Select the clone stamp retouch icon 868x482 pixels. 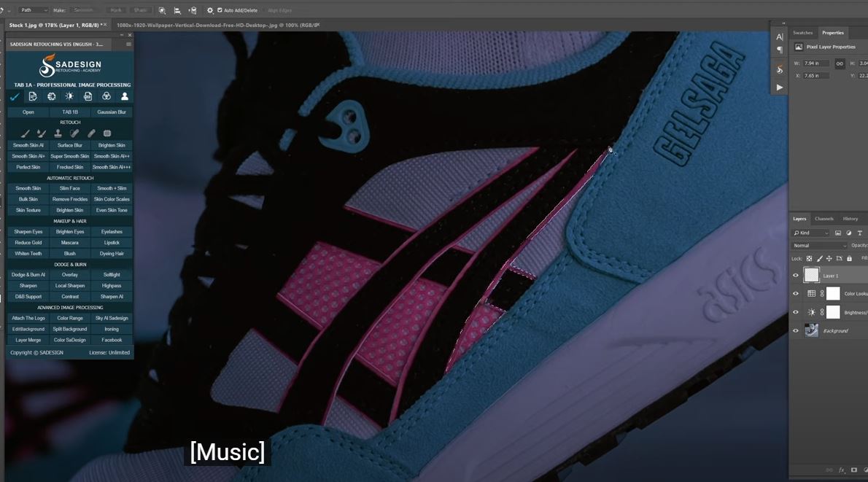pos(58,133)
